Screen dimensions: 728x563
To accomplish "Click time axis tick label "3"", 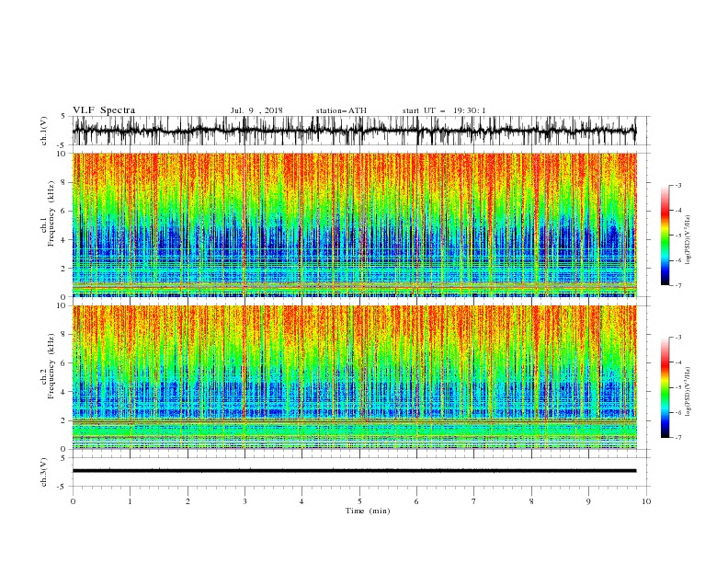I will tap(245, 501).
